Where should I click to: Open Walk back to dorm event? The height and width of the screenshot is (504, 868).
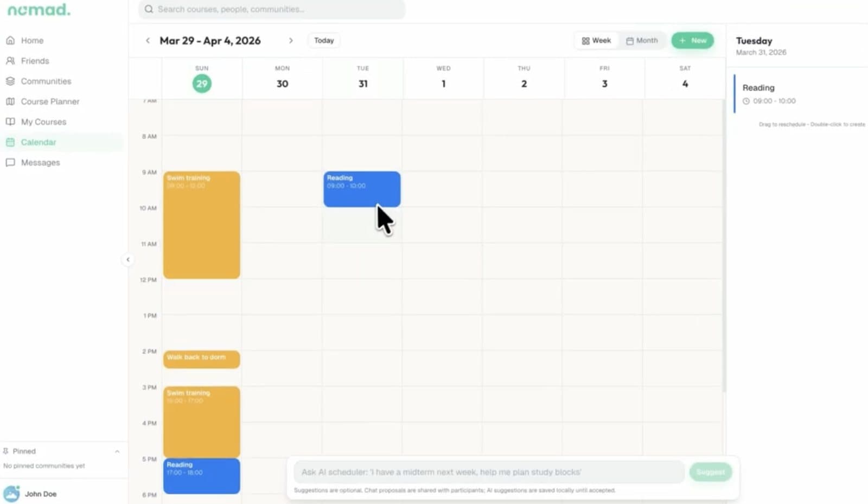(202, 359)
